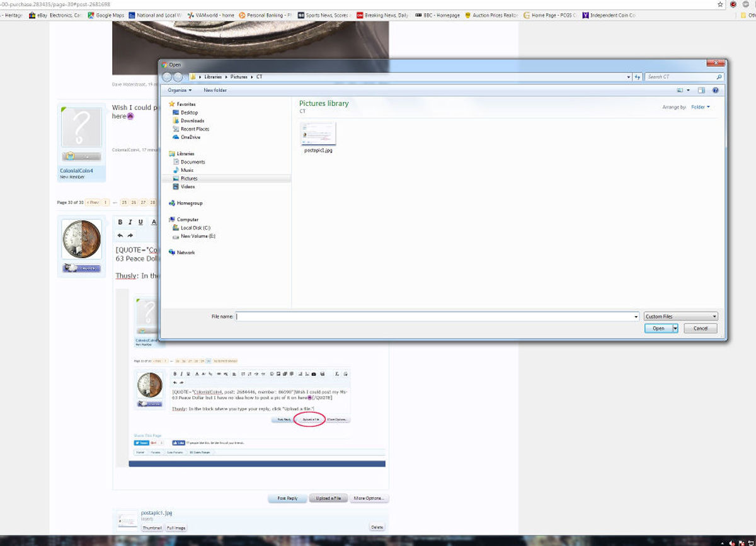The image size is (756, 546).
Task: Go to page 25 in forum pagination
Action: click(125, 203)
